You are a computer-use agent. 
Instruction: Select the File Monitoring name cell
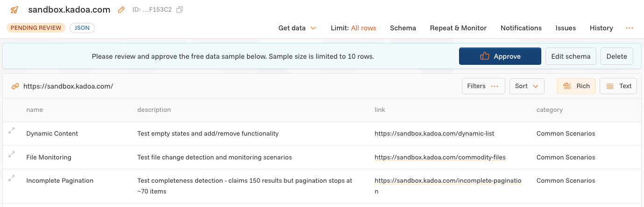point(49,157)
